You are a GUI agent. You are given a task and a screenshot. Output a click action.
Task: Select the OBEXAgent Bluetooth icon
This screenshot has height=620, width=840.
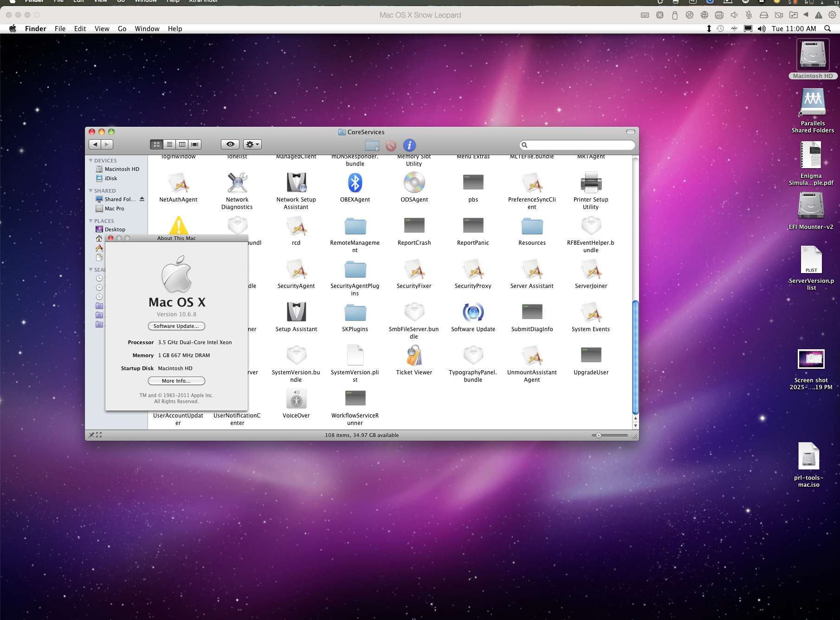[x=355, y=183]
